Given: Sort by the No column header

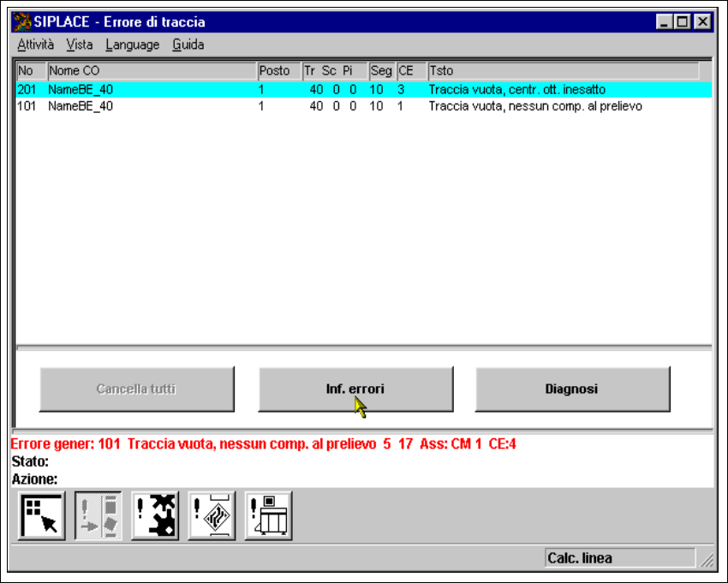Looking at the screenshot, I should click(x=31, y=71).
